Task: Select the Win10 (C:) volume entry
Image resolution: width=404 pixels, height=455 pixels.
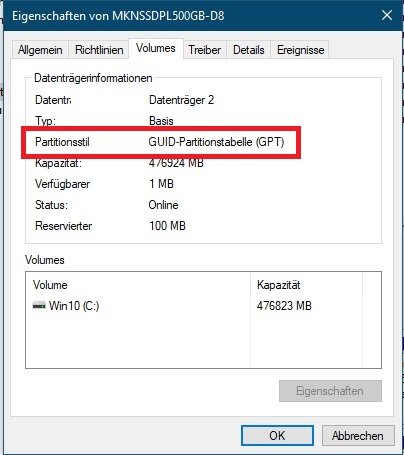Action: point(66,305)
